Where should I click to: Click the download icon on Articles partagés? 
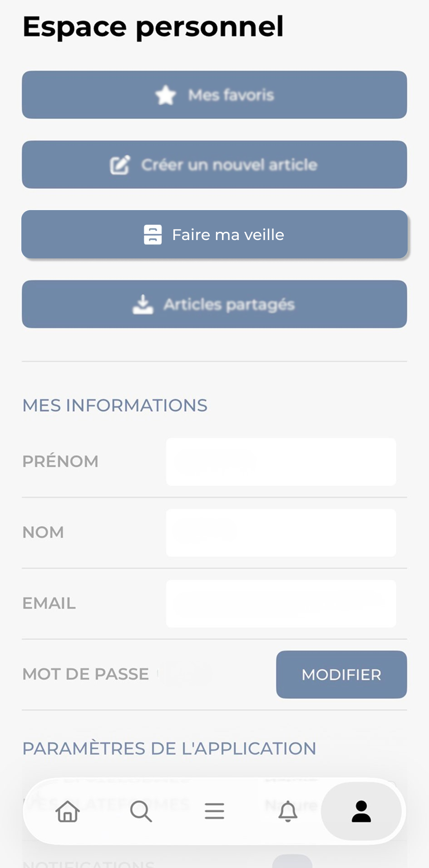143,304
